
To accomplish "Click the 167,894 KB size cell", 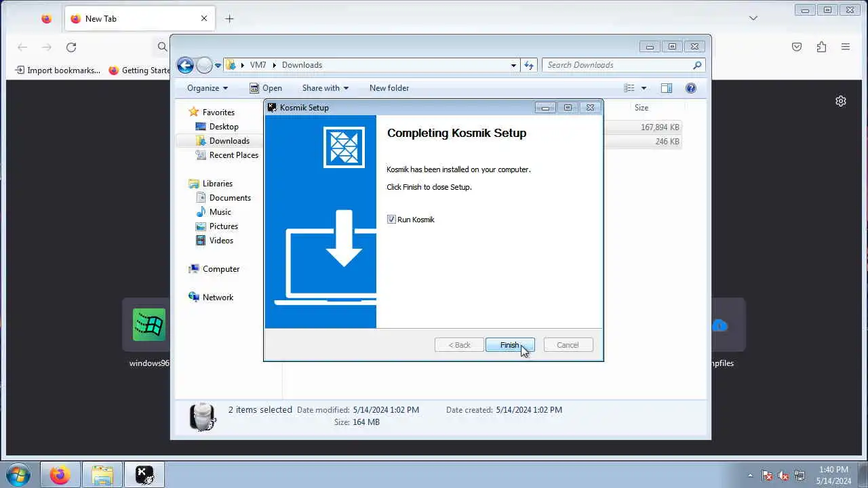I will coord(660,127).
